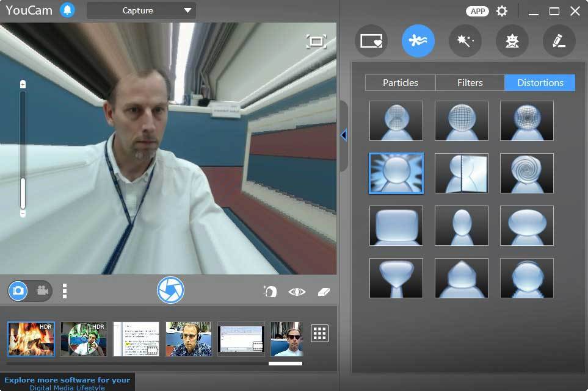Select the currently applied magnify distortion effect
The image size is (588, 391).
tap(396, 173)
